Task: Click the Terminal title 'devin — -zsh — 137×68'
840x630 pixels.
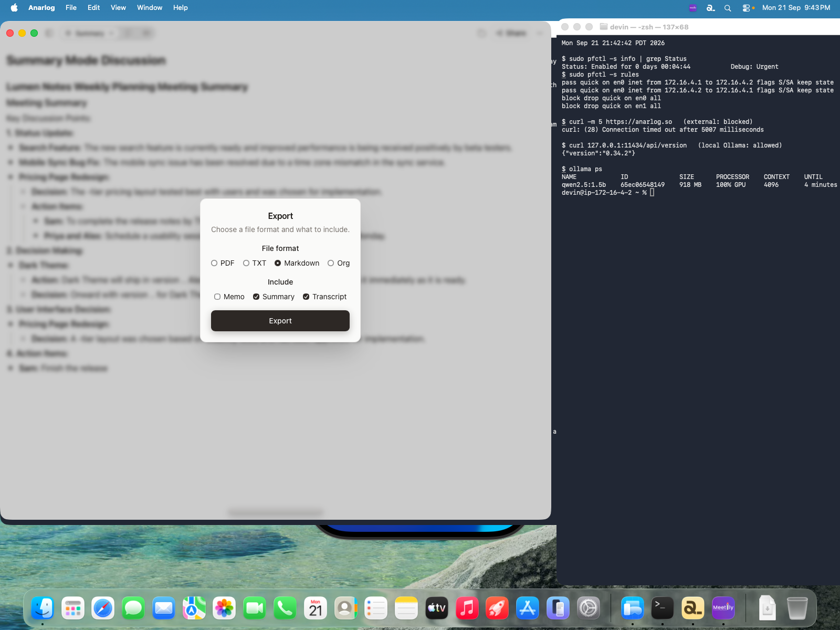Action: tap(649, 27)
